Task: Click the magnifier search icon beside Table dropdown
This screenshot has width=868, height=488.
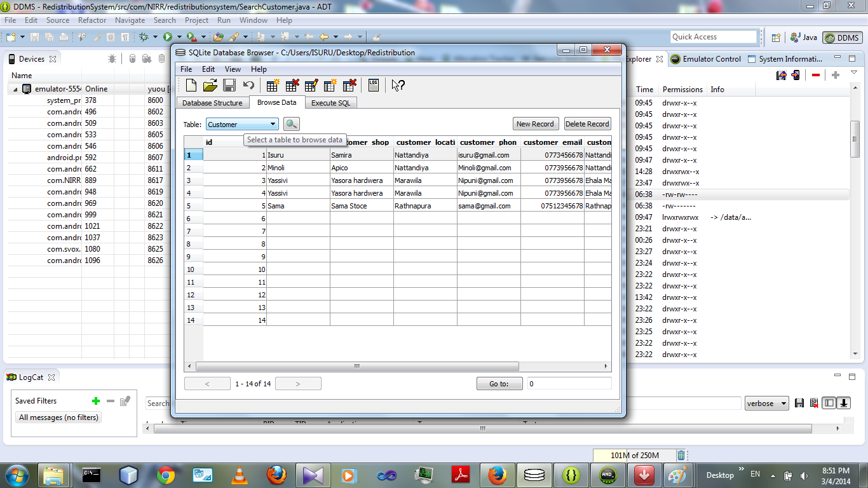Action: coord(291,124)
